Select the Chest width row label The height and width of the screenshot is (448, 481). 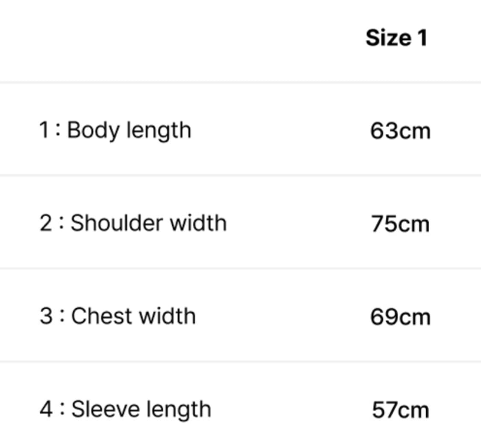coord(133,316)
